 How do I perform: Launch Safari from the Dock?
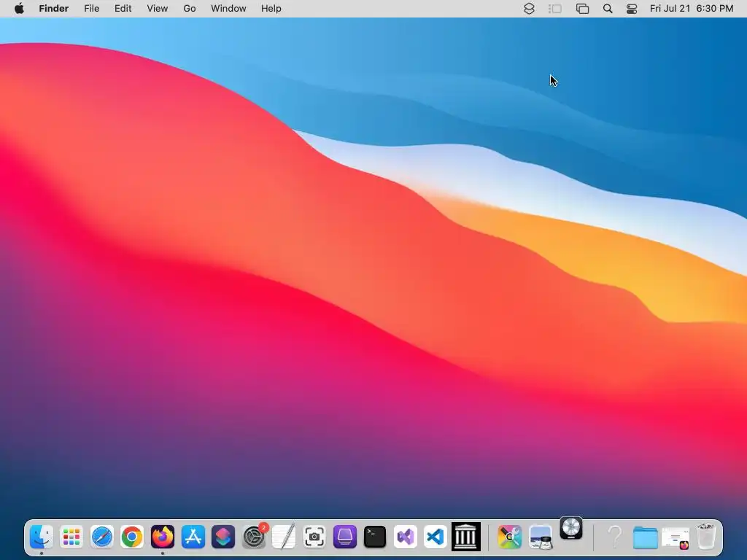click(x=102, y=537)
